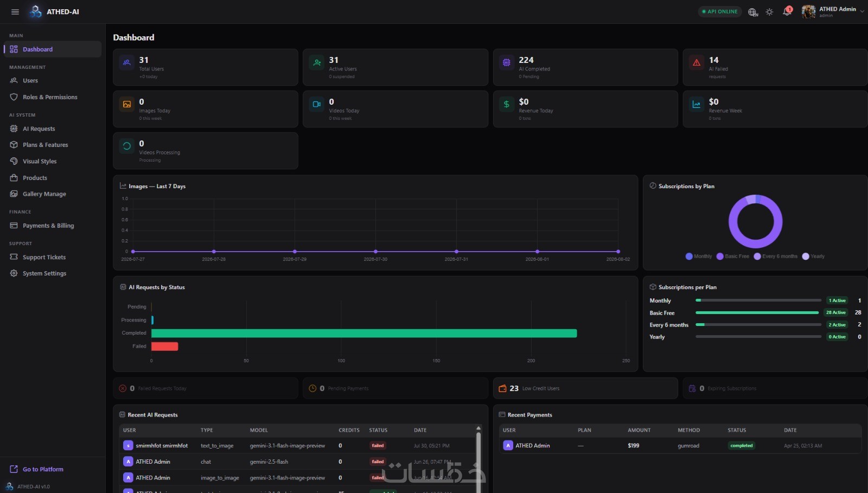Open the globe language selector
Screen dimensions: 868x493
[753, 12]
